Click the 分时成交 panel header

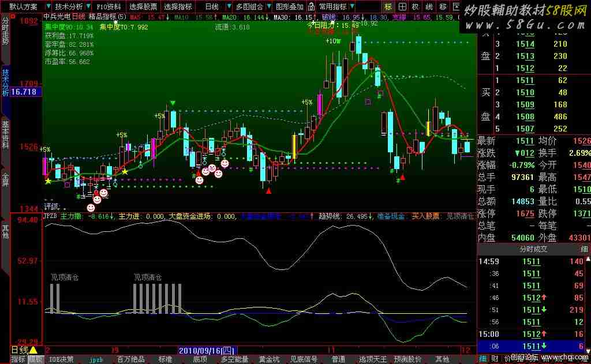coord(533,249)
